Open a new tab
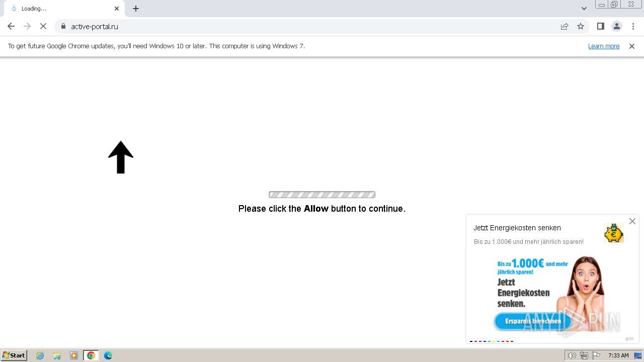This screenshot has height=362, width=644. pos(136,9)
